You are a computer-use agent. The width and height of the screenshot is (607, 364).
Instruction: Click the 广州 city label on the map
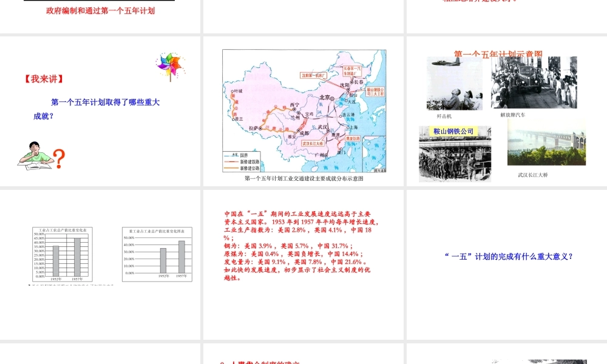(x=320, y=155)
